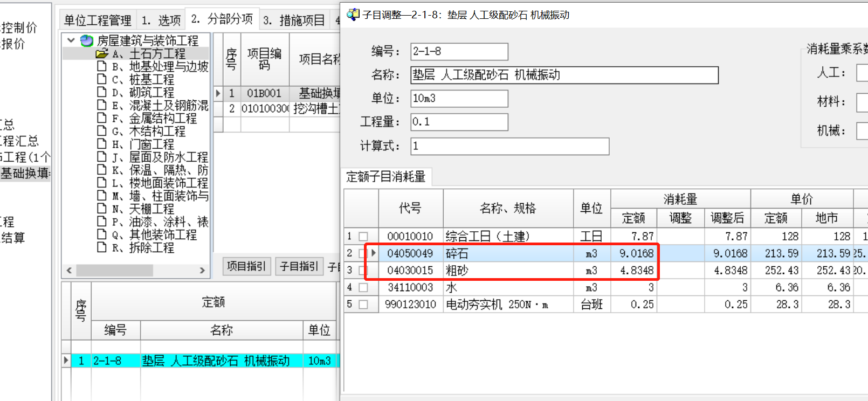The height and width of the screenshot is (401, 868).
Task: Click the 地市 price column header
Action: (827, 218)
